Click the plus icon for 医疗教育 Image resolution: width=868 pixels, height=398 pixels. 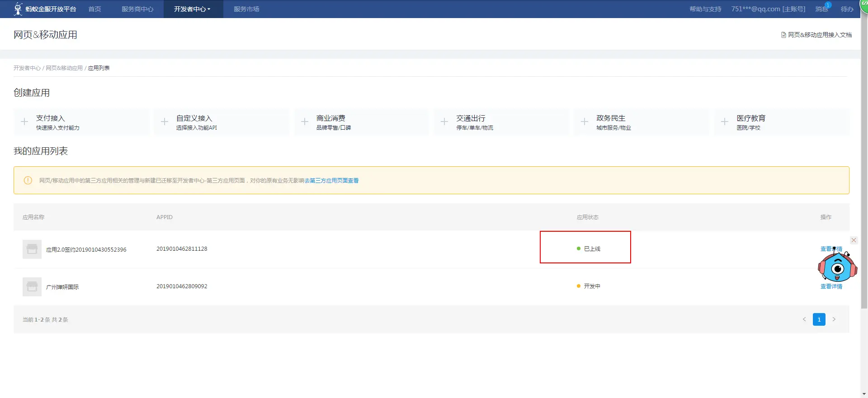(x=725, y=122)
